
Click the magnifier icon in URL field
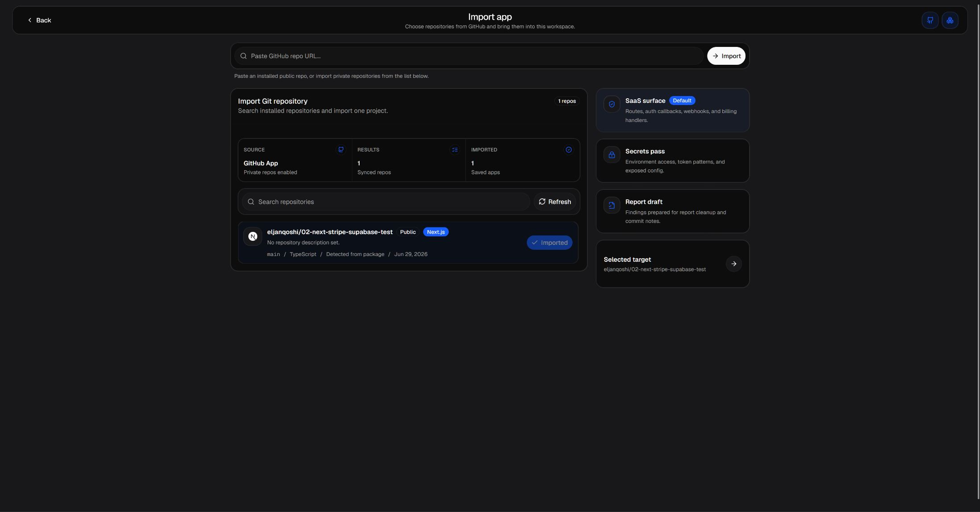(x=243, y=56)
